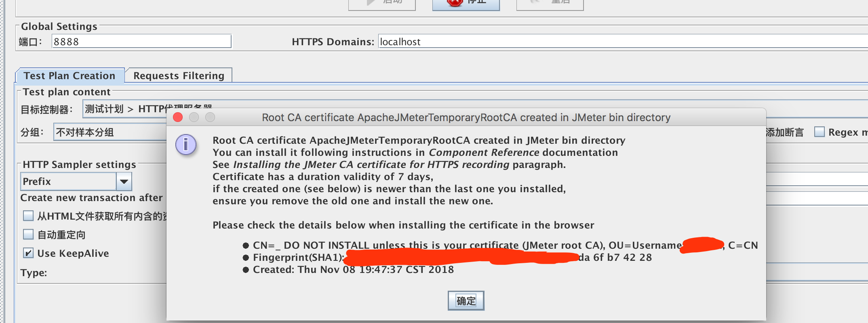
Task: Select the Test Plan Creation tab
Action: (70, 76)
